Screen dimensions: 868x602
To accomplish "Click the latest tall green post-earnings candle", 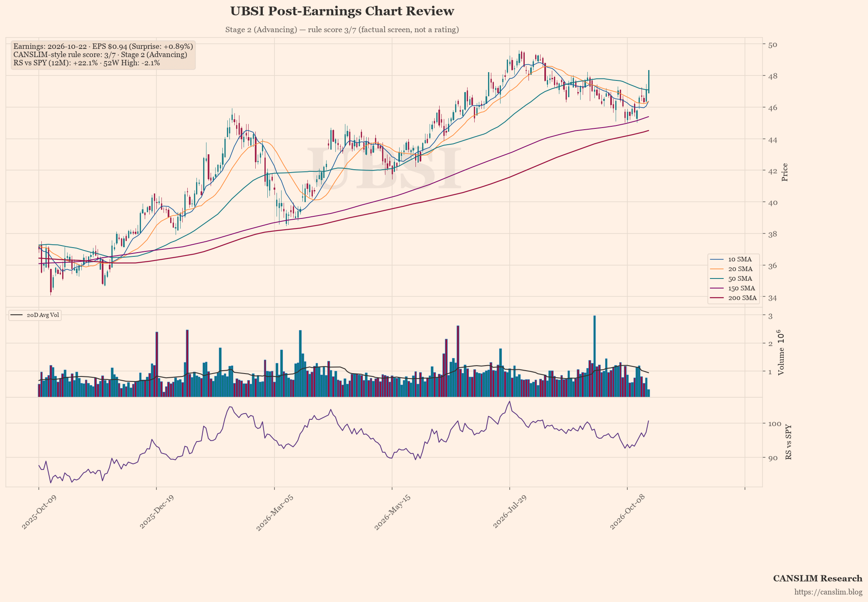I will 649,82.
